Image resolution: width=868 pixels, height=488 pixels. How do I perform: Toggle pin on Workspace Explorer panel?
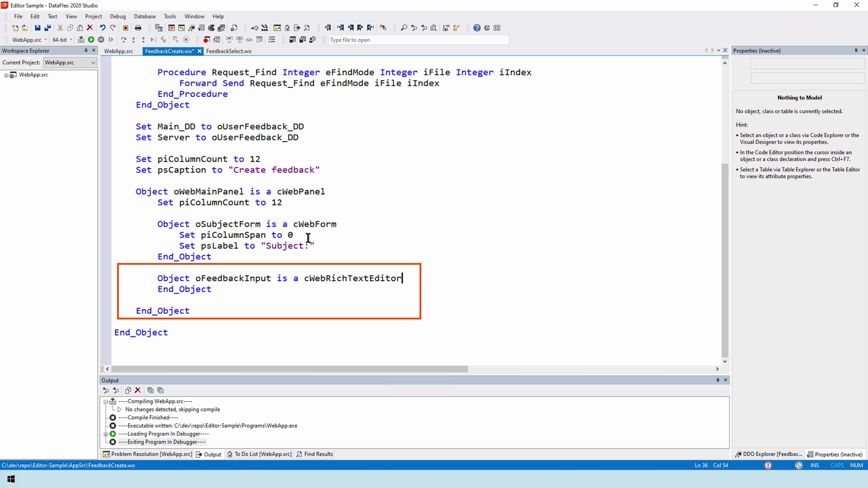86,51
